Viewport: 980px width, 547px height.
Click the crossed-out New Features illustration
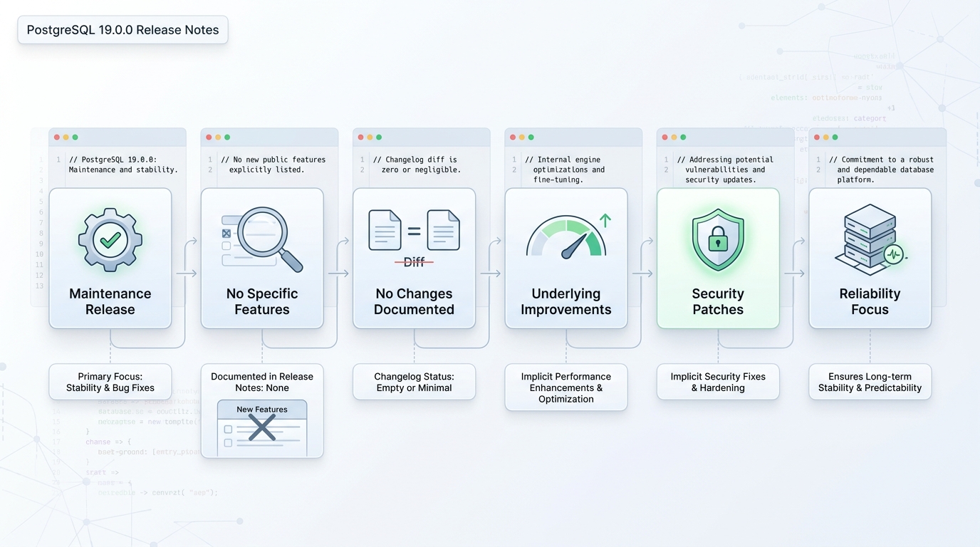click(x=262, y=427)
